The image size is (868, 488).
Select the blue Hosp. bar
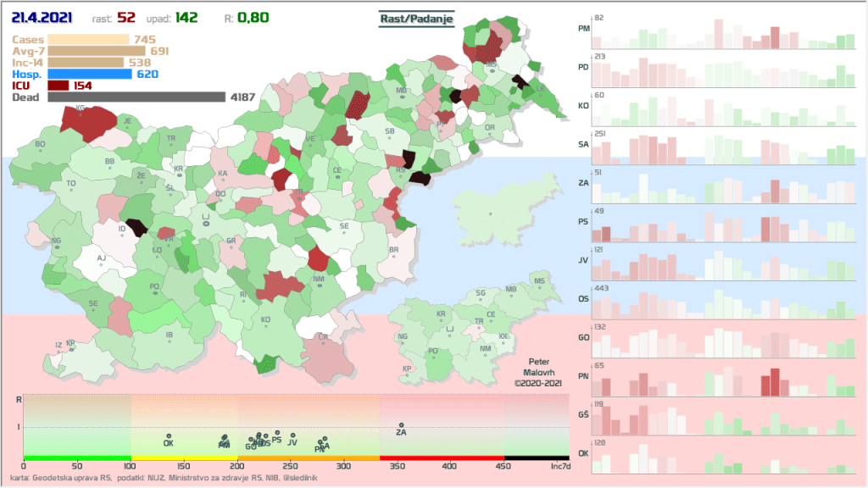pyautogui.click(x=89, y=74)
